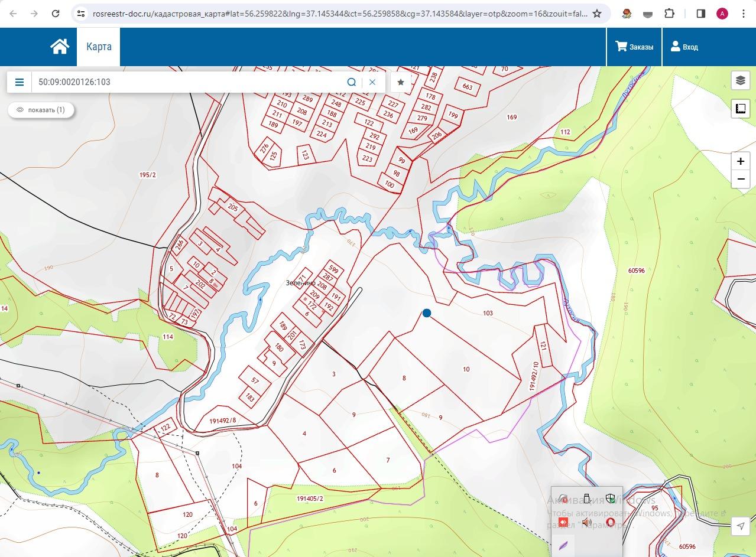Open the map layers switcher
The height and width of the screenshot is (557, 756).
point(741,81)
